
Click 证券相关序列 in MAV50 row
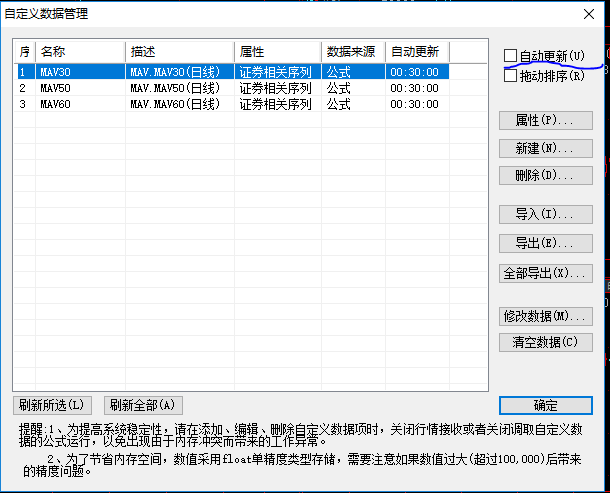coord(275,88)
